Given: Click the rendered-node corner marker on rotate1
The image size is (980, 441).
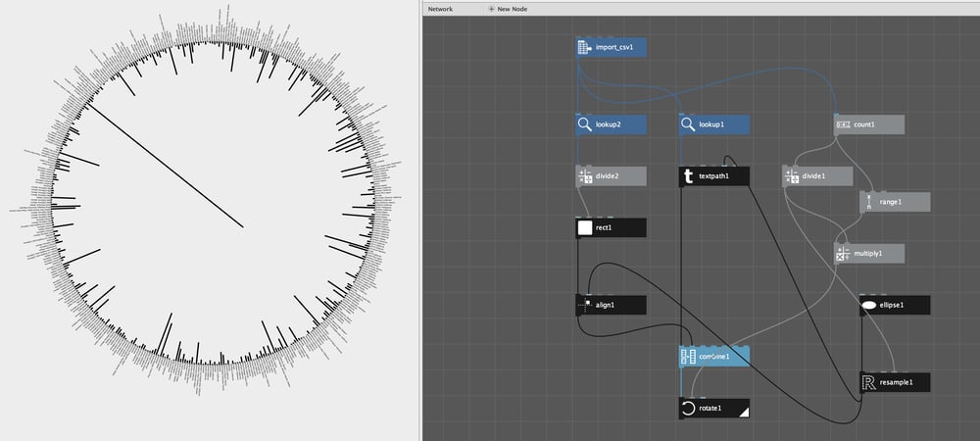Looking at the screenshot, I should tap(745, 413).
